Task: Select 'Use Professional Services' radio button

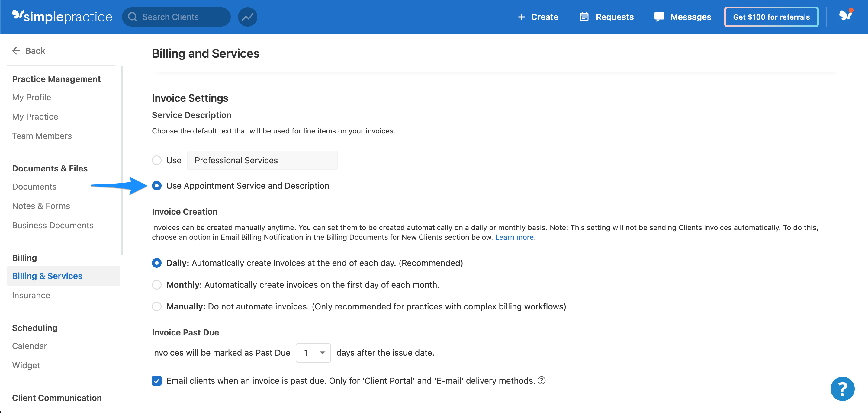Action: pos(157,160)
